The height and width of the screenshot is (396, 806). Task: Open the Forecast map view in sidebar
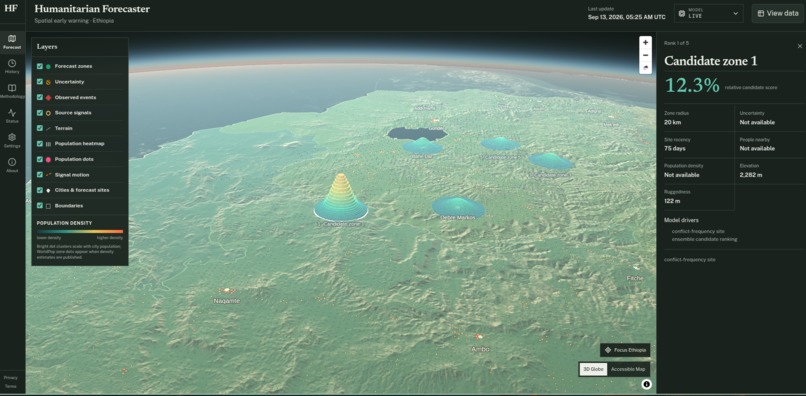pyautogui.click(x=12, y=42)
